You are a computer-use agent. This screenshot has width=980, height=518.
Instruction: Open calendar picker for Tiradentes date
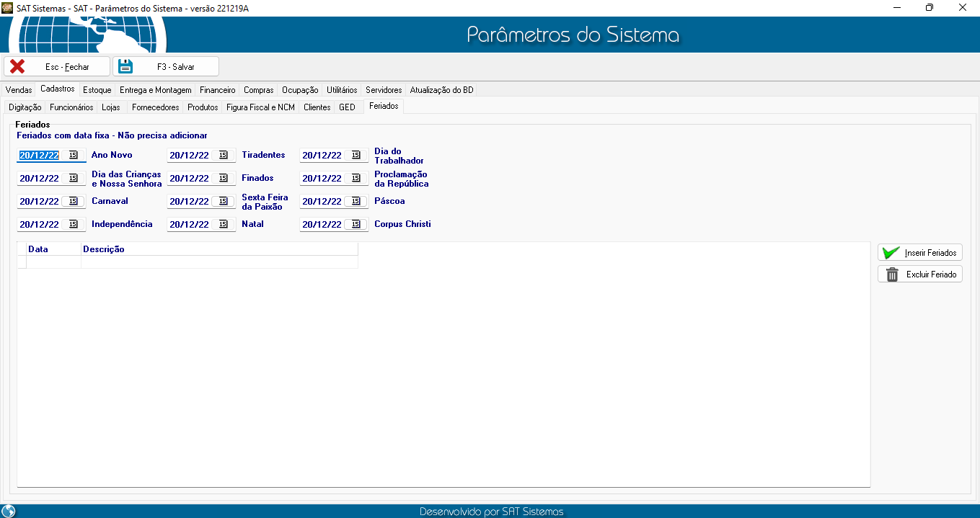point(224,155)
